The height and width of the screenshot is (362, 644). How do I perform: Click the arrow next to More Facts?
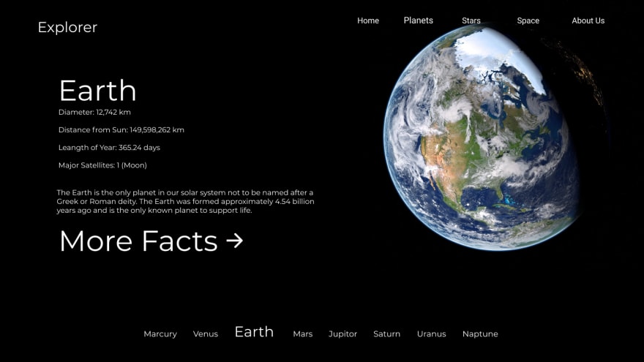(234, 241)
